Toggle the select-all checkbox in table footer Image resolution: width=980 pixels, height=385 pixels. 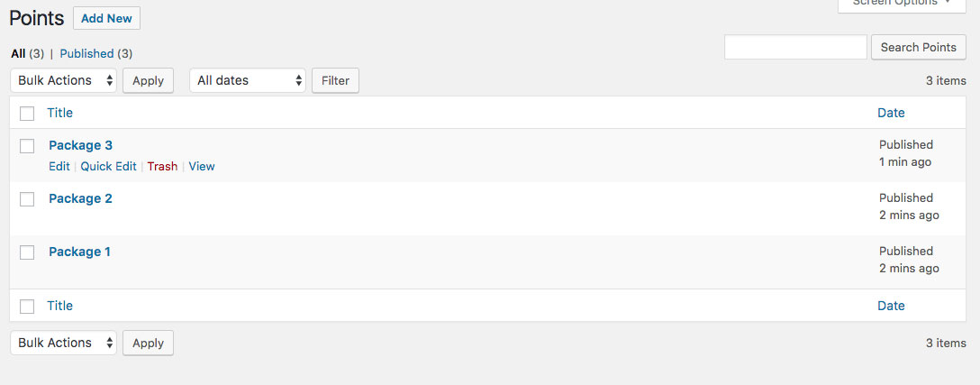click(27, 307)
